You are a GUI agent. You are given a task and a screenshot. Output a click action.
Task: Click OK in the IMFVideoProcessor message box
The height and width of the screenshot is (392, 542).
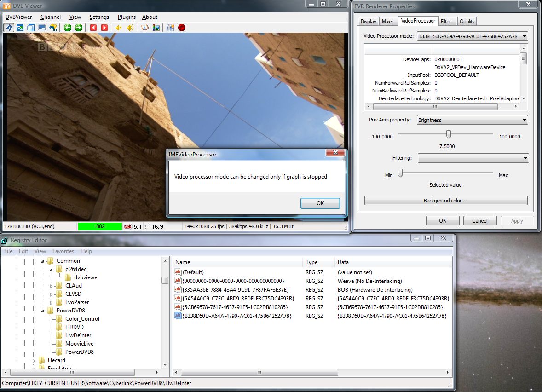coord(320,203)
